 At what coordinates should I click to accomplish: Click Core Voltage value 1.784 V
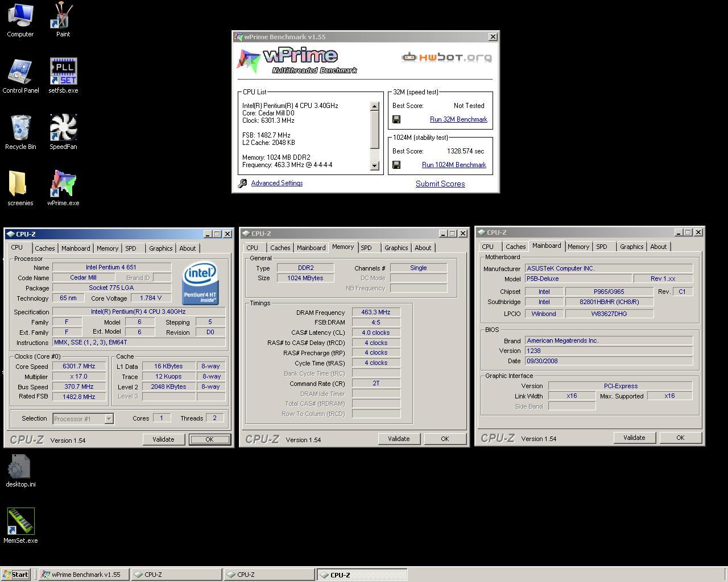coord(151,298)
